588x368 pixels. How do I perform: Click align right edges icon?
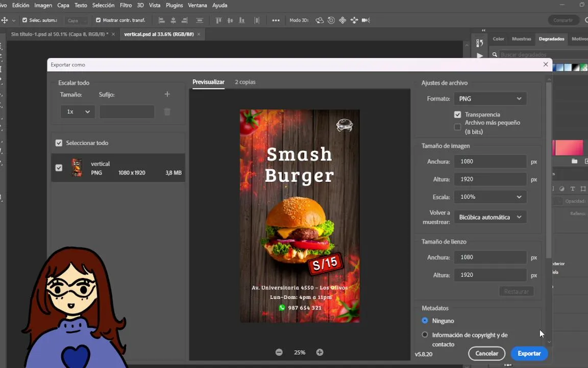point(184,20)
